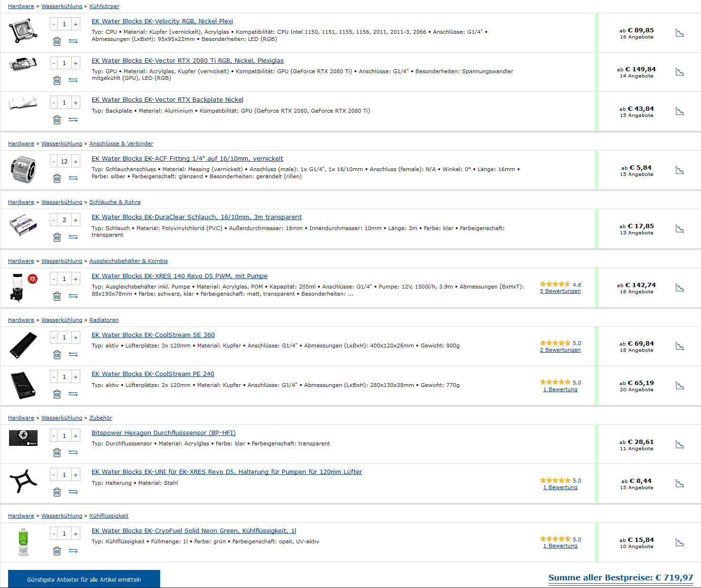Viewport: 701px width, 588px height.
Task: Click swap arrows icon for EK-CryoFuel Neon Green
Action: tap(73, 551)
